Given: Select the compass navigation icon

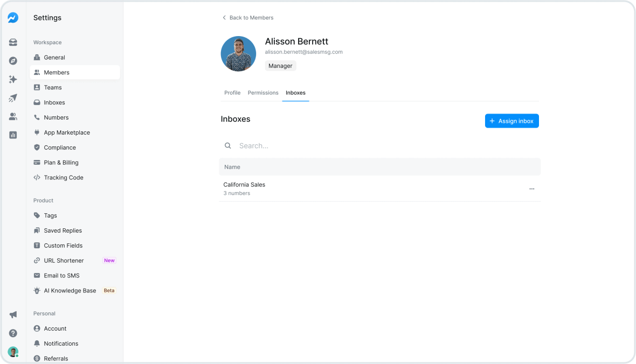Looking at the screenshot, I should 13,60.
